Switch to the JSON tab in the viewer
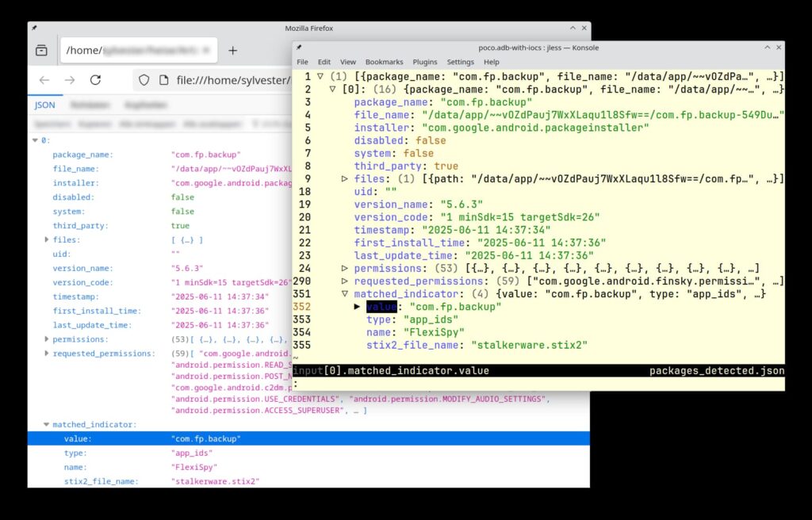The image size is (812, 520). coord(44,105)
